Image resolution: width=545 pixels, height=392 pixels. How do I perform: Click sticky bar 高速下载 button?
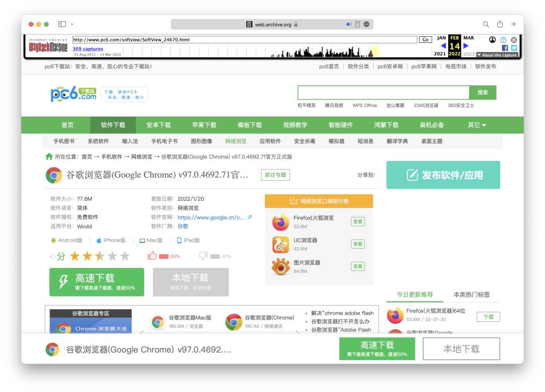coord(377,349)
